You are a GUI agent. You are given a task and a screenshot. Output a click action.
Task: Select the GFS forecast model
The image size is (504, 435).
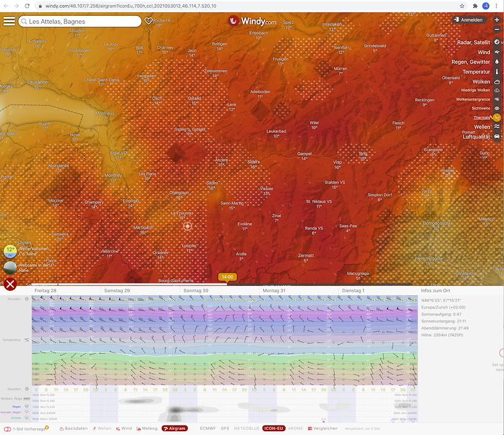225,429
